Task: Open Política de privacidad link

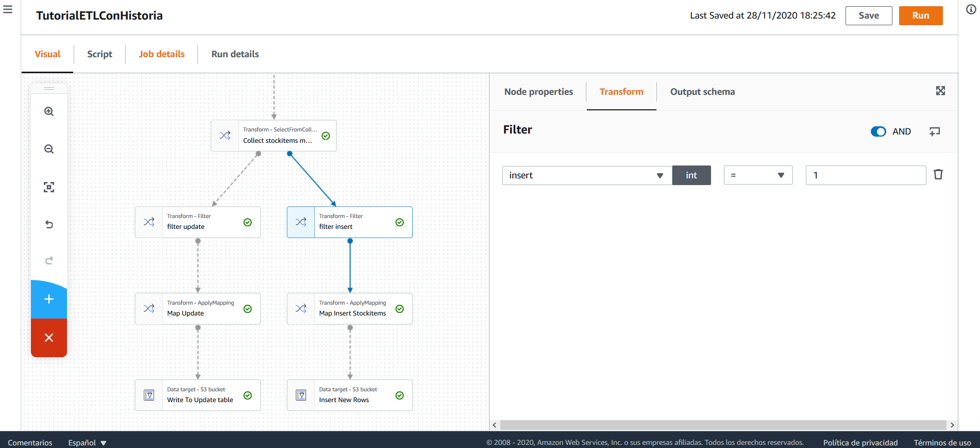Action: click(860, 442)
